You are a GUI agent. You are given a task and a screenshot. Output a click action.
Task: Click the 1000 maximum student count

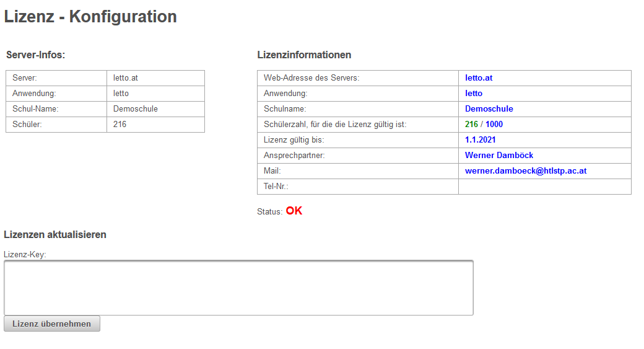494,124
